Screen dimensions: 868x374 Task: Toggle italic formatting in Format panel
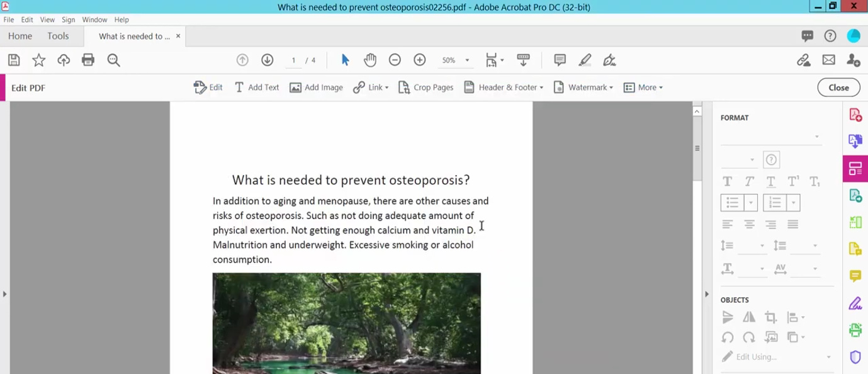[x=748, y=181]
